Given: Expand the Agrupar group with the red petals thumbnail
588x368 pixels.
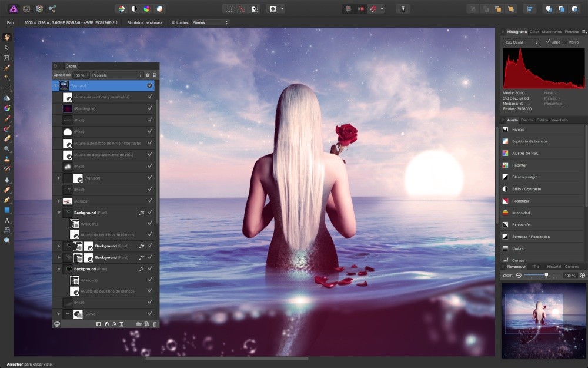Looking at the screenshot, I should coord(59,201).
